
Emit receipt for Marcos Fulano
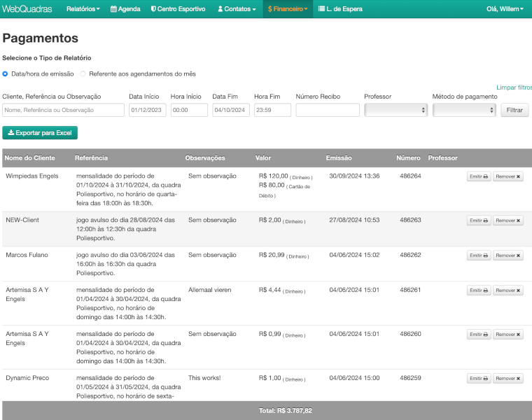tap(479, 255)
